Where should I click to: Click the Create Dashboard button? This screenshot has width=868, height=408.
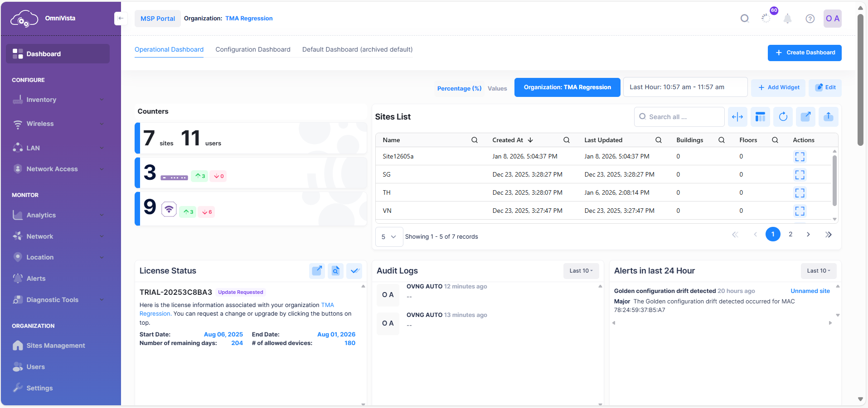click(x=804, y=53)
